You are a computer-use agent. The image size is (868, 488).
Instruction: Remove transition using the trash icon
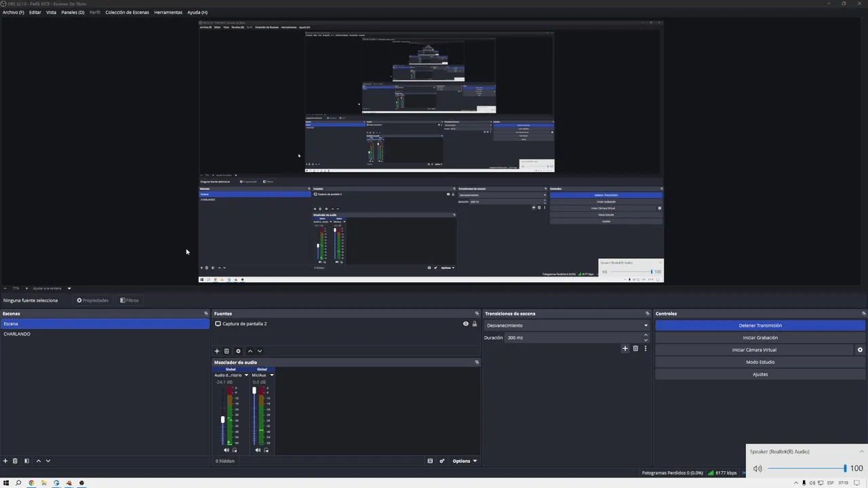click(x=635, y=348)
